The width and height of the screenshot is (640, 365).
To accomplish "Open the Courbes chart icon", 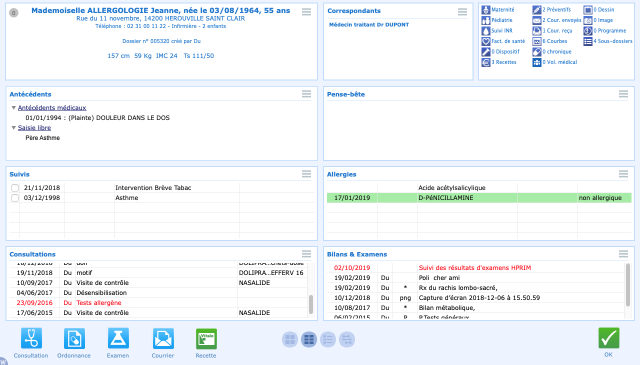I will click(x=537, y=41).
